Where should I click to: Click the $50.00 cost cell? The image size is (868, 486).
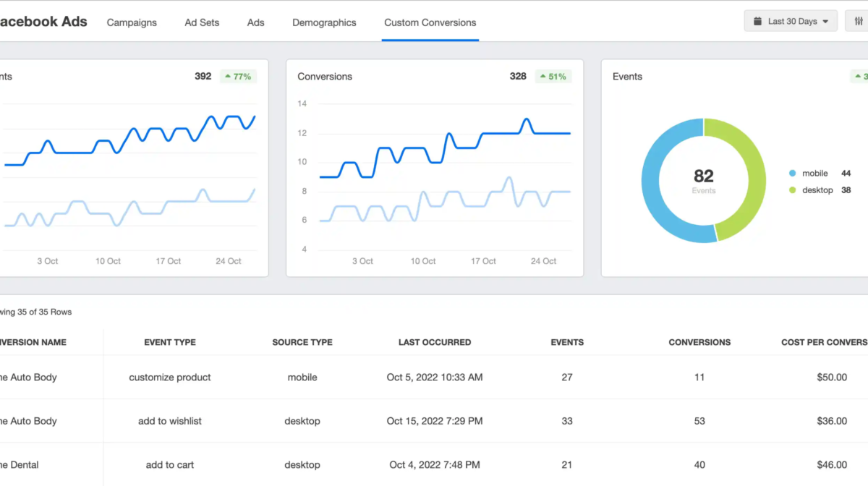(x=831, y=377)
